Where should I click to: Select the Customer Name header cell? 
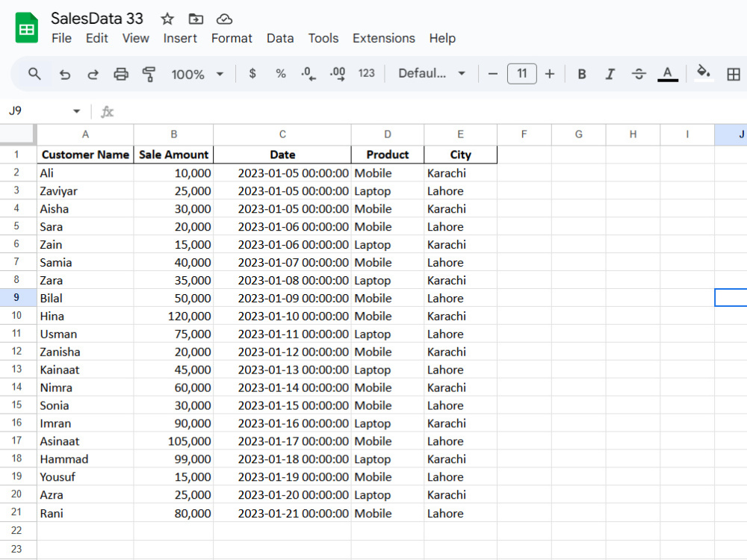85,155
